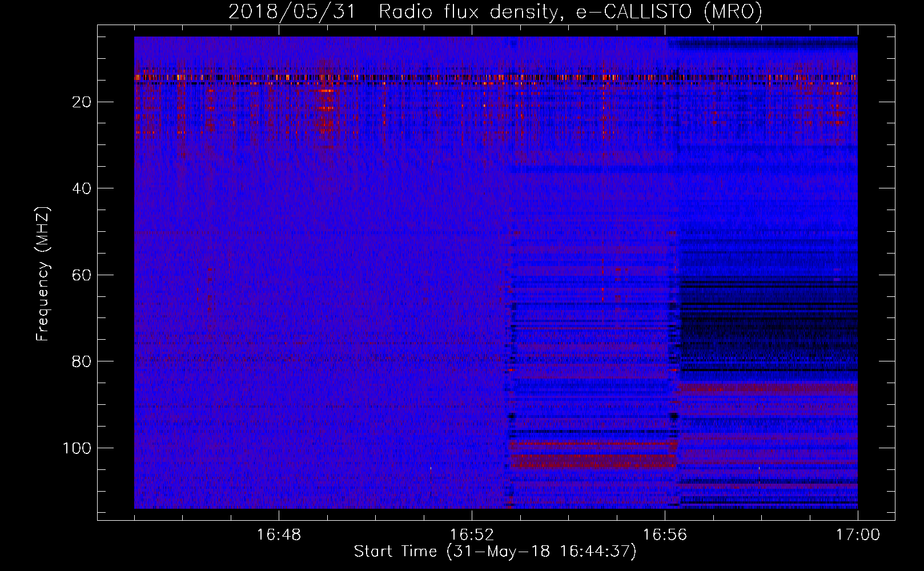Image resolution: width=924 pixels, height=571 pixels.
Task: Click the date "2018/05/31" in the title
Action: (292, 11)
